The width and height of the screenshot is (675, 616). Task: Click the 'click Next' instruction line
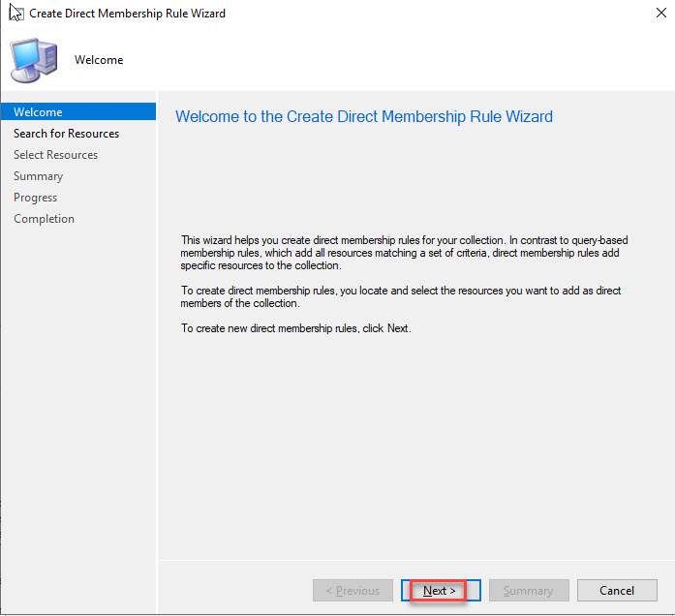pyautogui.click(x=296, y=328)
